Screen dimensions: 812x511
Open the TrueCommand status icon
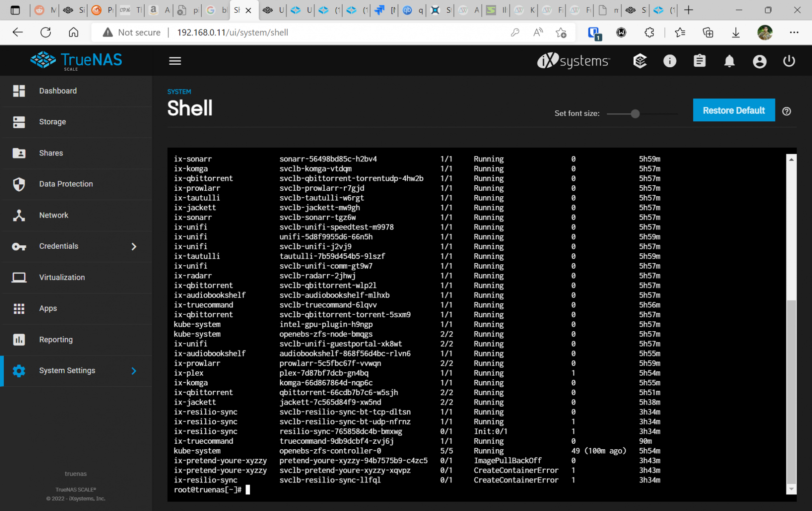(640, 61)
